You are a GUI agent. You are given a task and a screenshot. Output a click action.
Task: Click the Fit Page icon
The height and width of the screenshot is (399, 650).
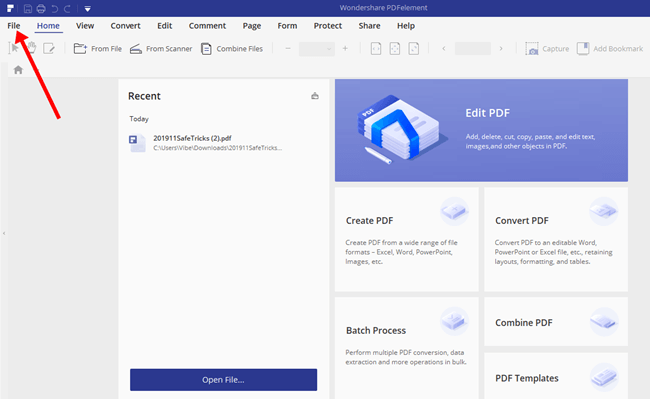point(395,48)
